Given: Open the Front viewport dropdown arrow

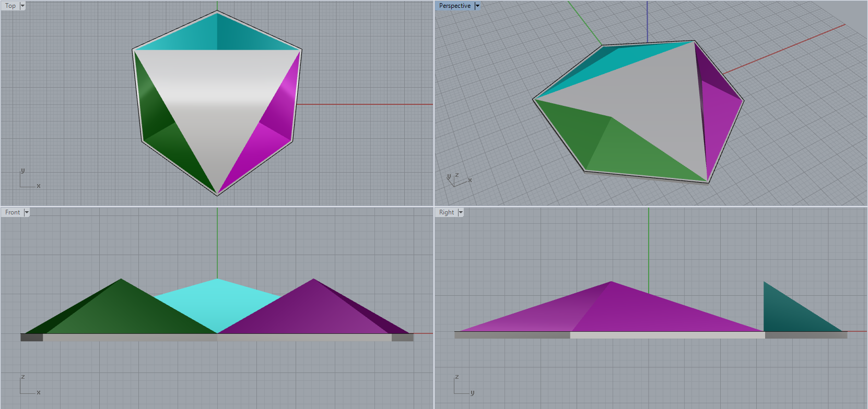Looking at the screenshot, I should click(x=27, y=212).
